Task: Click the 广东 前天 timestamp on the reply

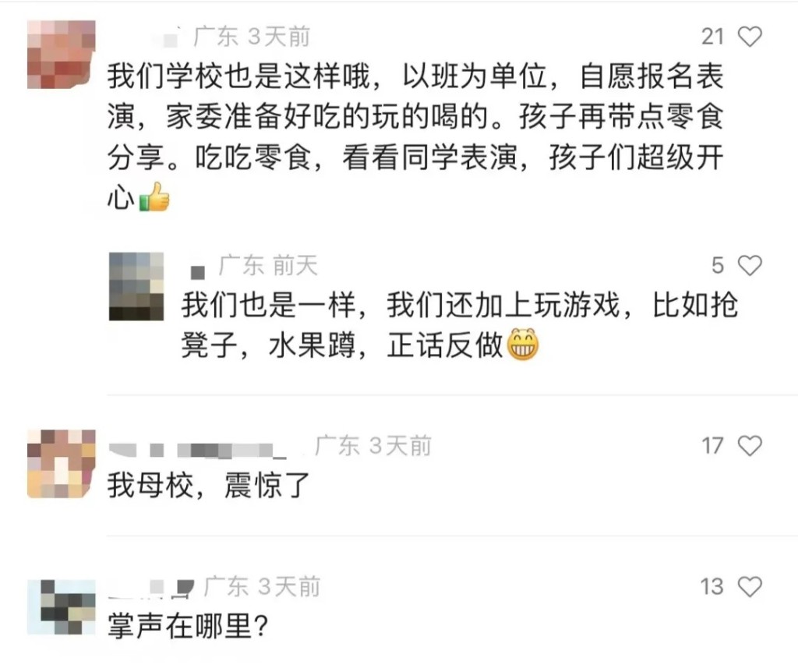Action: click(x=268, y=266)
